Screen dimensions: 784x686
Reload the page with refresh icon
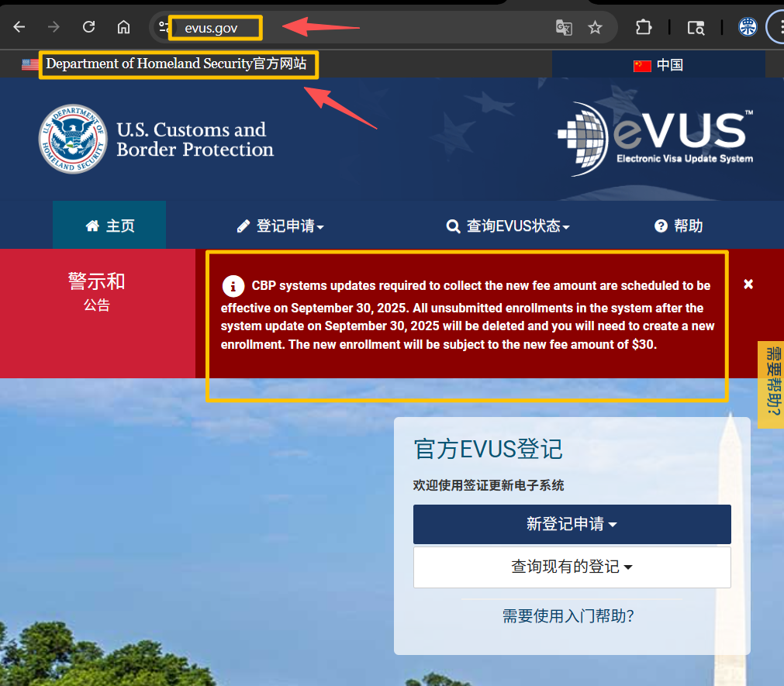88,27
